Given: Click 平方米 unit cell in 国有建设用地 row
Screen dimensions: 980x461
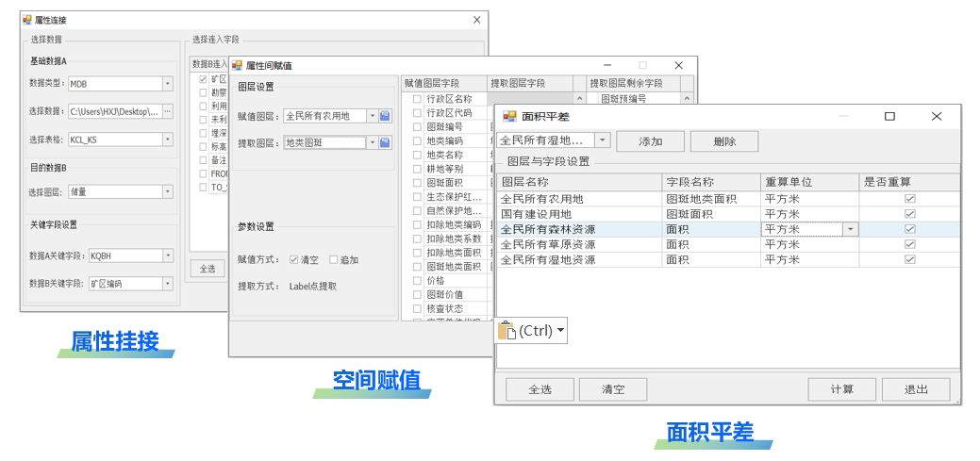Looking at the screenshot, I should coord(809,214).
